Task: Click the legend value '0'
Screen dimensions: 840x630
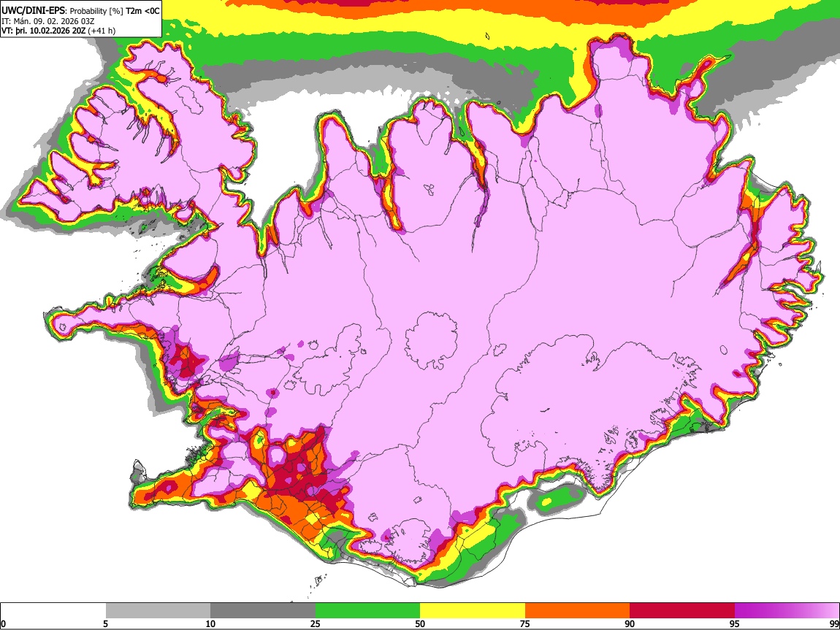Action: tap(3, 623)
